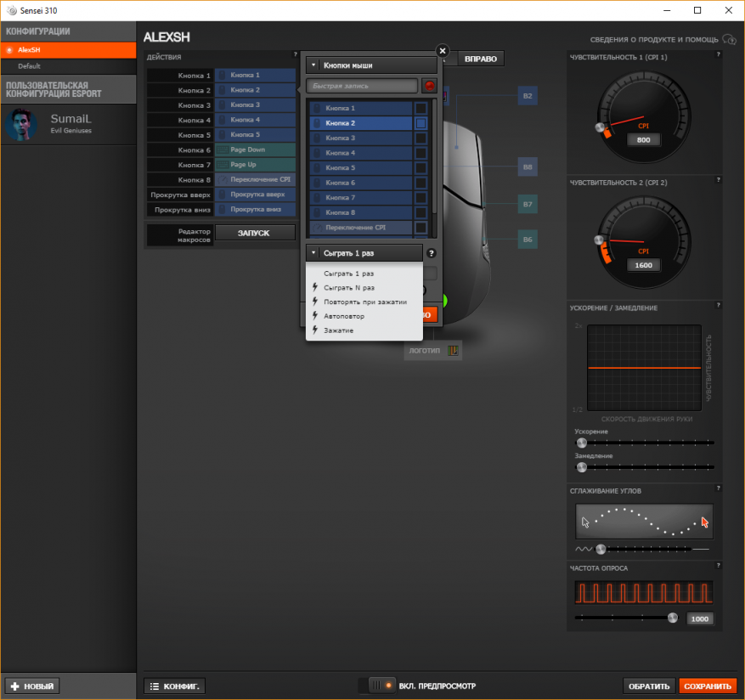Tick the checkbox next to Кнопка 8
This screenshot has height=700, width=745.
(421, 213)
